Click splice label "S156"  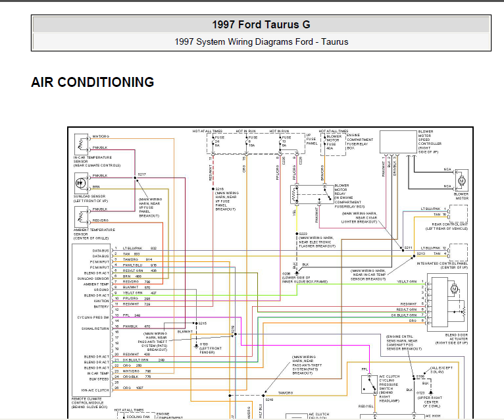(x=420, y=377)
